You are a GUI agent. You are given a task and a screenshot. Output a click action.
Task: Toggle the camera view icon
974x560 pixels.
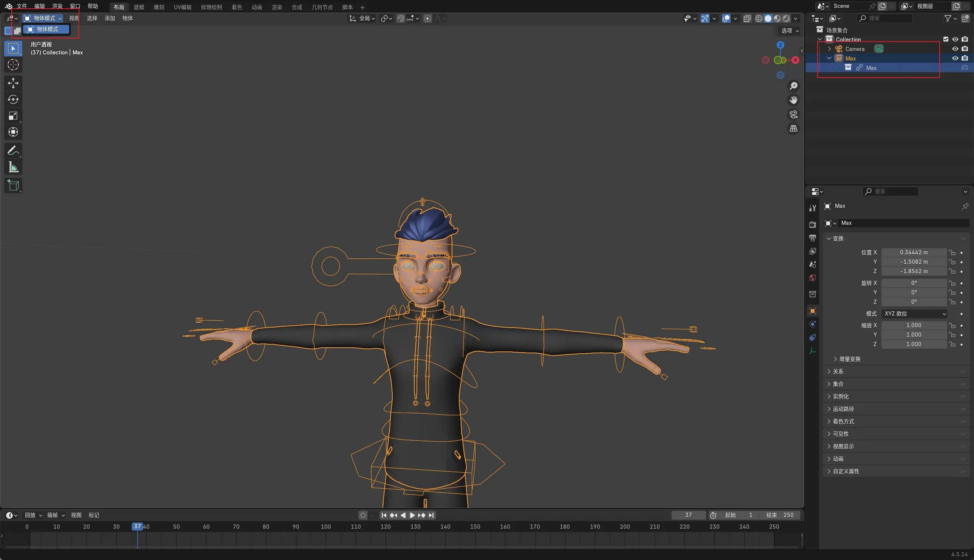(x=794, y=114)
